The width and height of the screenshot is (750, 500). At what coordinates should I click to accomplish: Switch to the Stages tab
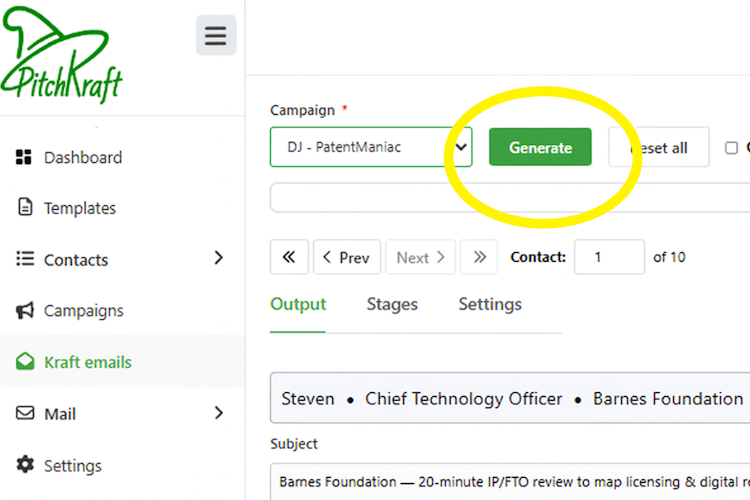point(392,304)
